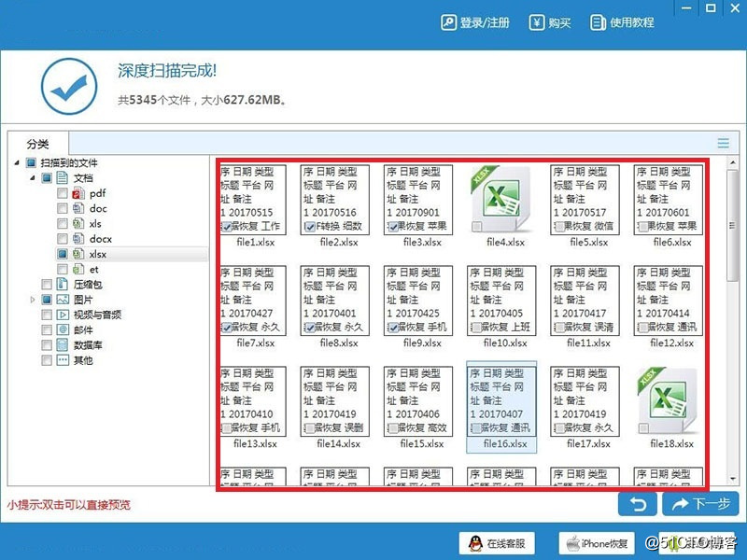Select the file7.xlsx thumbnail

252,301
